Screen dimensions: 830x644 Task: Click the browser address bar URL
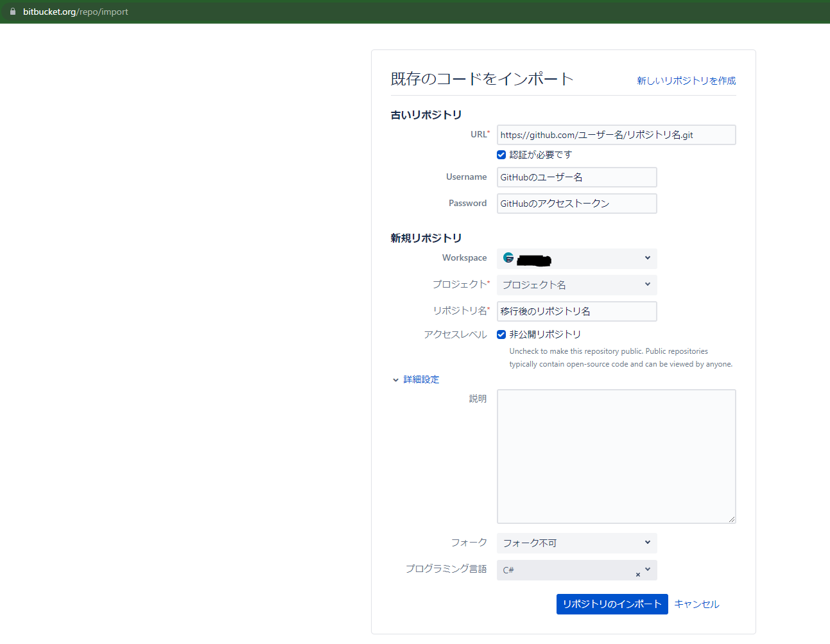point(76,12)
